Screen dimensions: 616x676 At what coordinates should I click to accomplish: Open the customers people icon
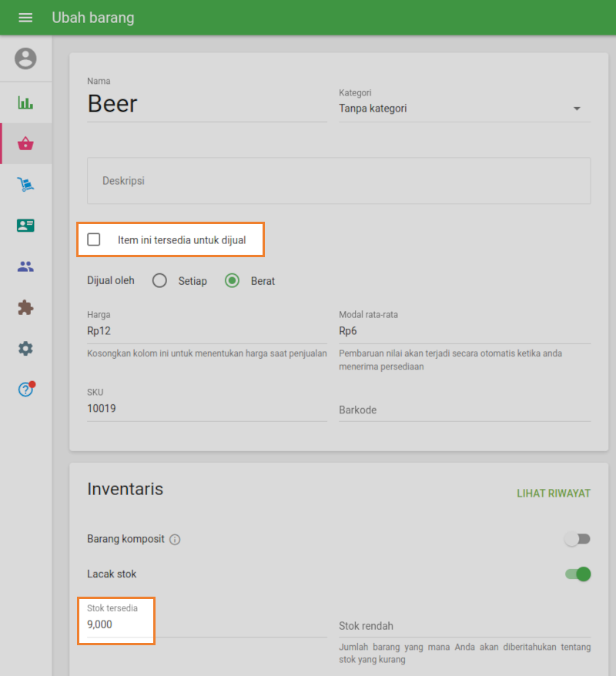pos(25,266)
